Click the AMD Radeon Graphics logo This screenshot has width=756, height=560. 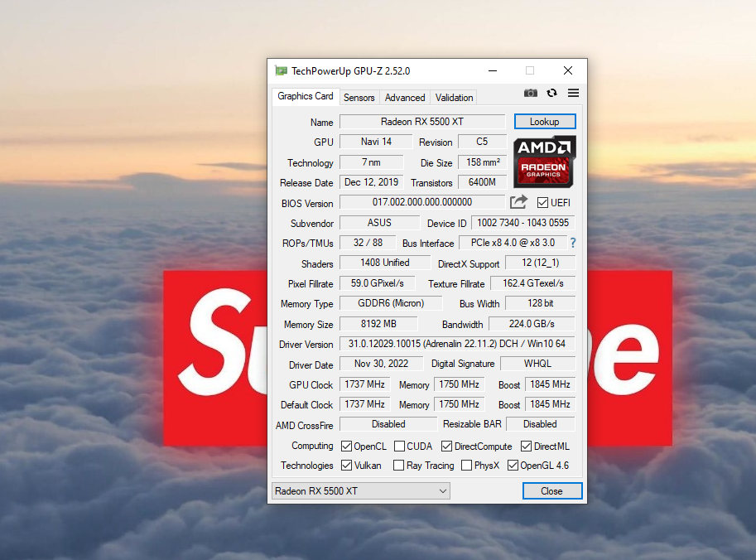point(544,162)
